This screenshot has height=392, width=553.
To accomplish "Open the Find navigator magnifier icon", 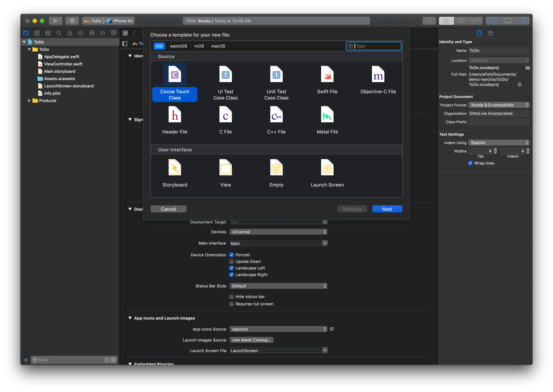I will [x=59, y=33].
